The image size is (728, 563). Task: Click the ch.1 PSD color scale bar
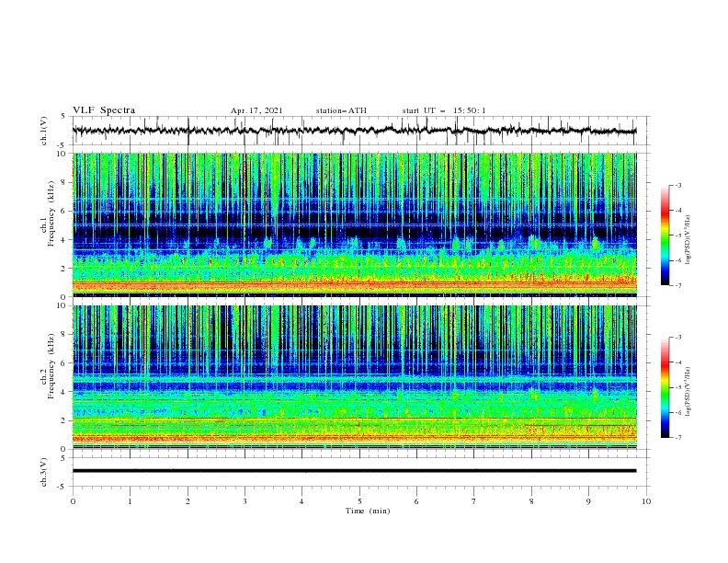click(x=665, y=236)
